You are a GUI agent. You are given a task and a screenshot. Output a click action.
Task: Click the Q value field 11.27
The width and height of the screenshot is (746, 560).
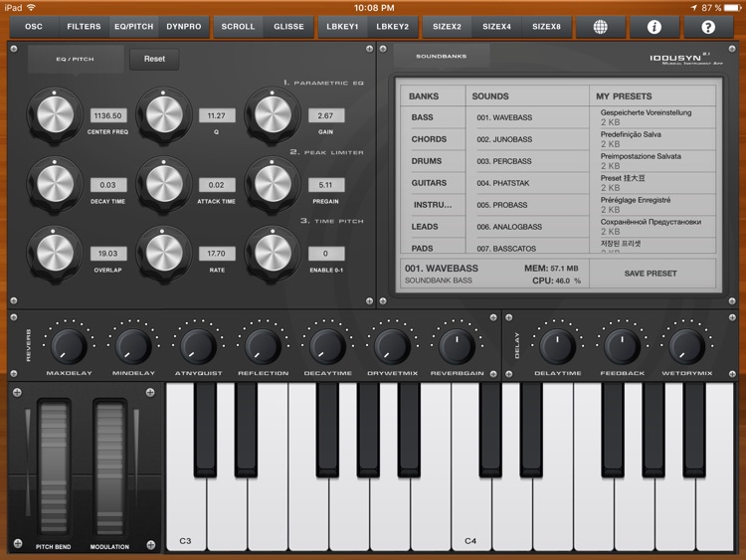pyautogui.click(x=217, y=115)
